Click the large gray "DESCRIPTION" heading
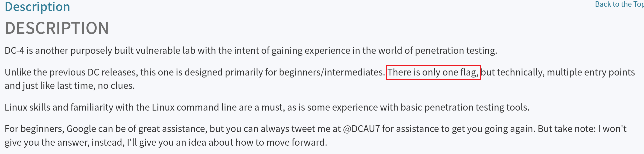 57,28
